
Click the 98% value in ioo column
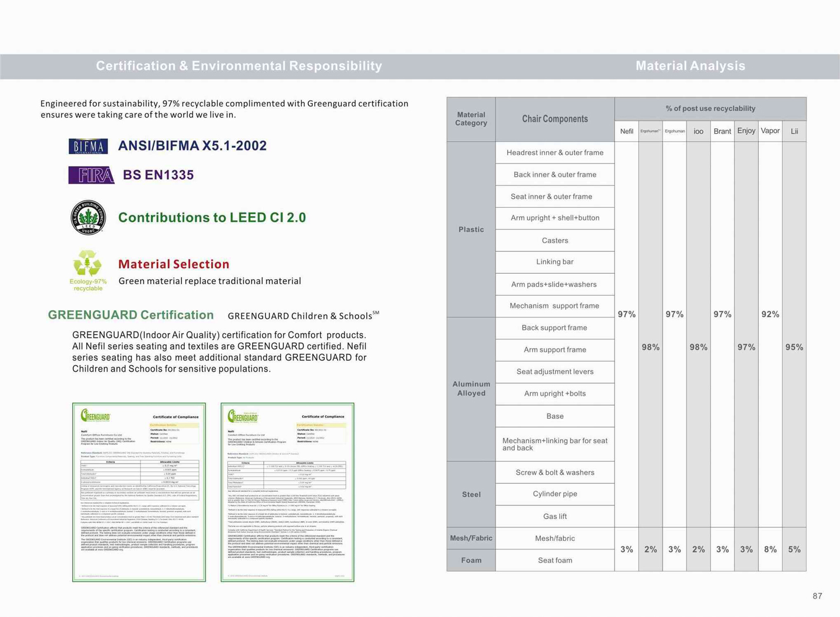698,347
